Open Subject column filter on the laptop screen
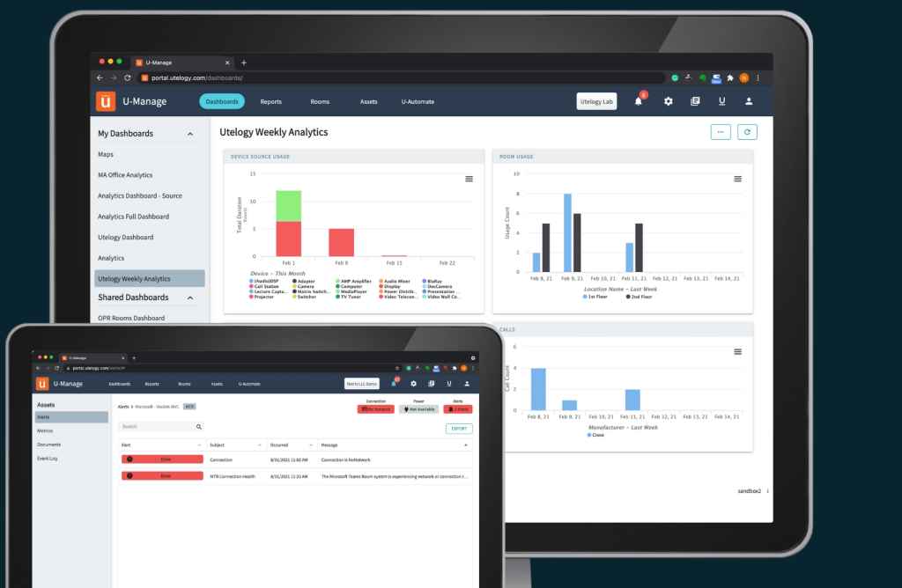Image resolution: width=902 pixels, height=588 pixels. pyautogui.click(x=260, y=445)
